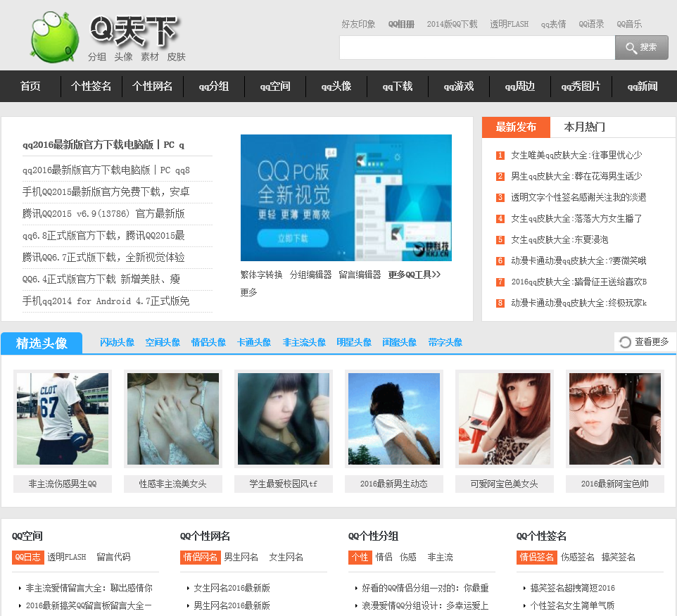Click the refresh icon next to 查看更多

[x=625, y=342]
